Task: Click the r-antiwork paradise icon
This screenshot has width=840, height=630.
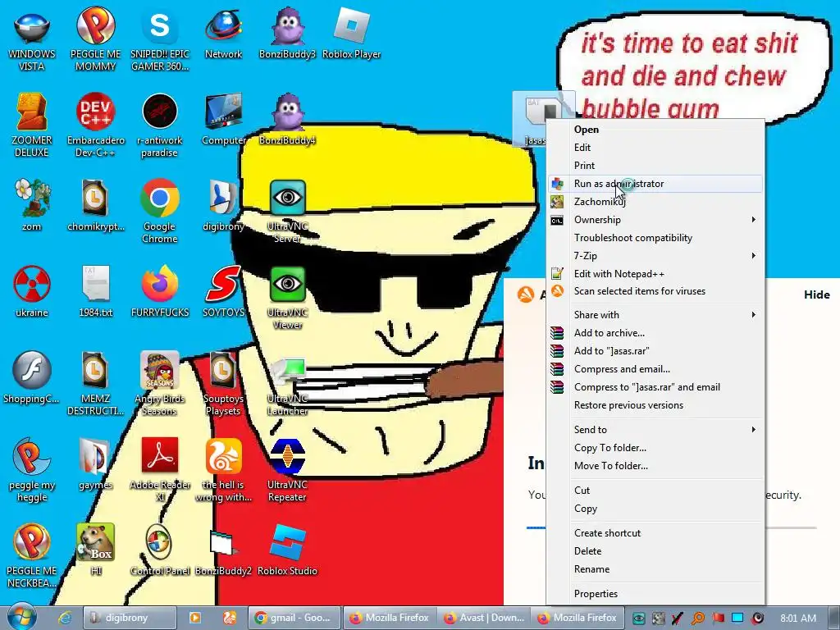Action: [x=160, y=125]
